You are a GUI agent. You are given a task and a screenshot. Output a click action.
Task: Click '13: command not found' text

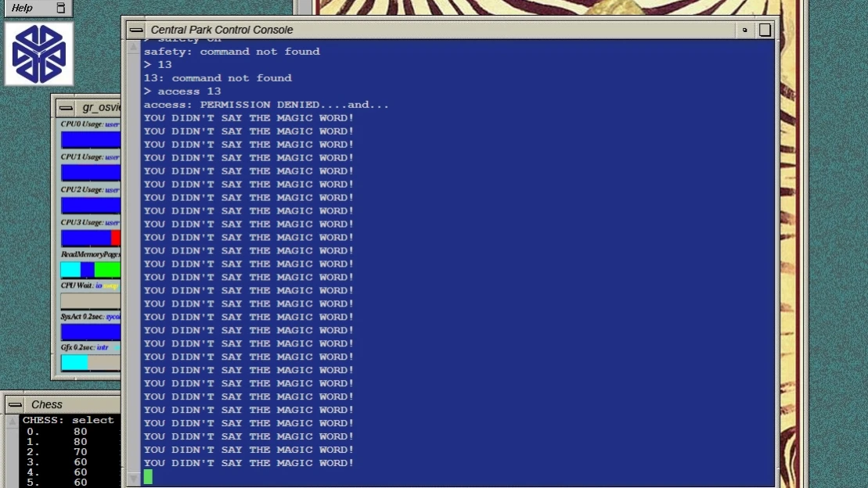(218, 78)
